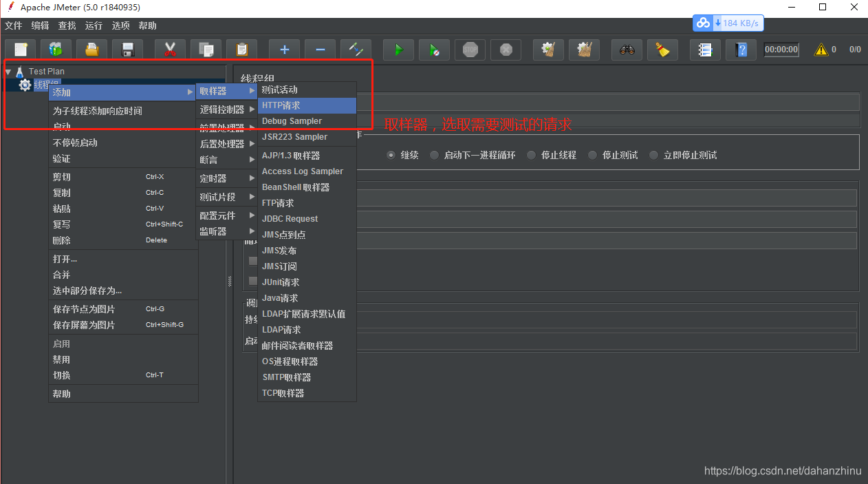Click the thread group name input field
Screen dimensions: 868x484
(x=608, y=102)
